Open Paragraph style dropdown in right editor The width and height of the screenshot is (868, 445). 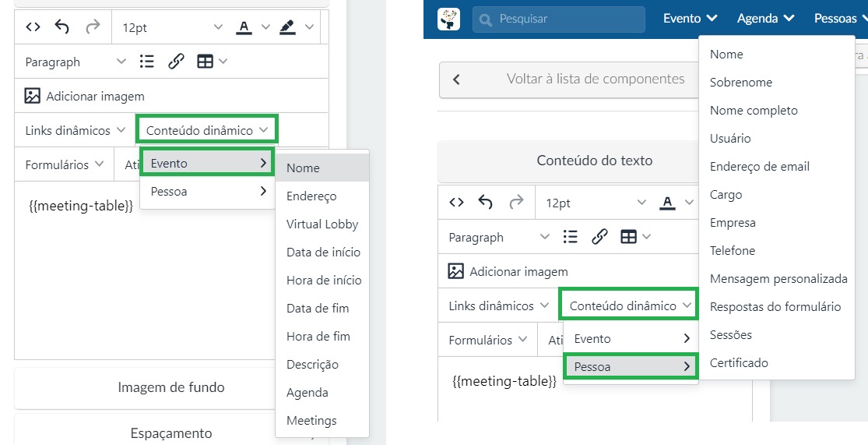coord(499,237)
